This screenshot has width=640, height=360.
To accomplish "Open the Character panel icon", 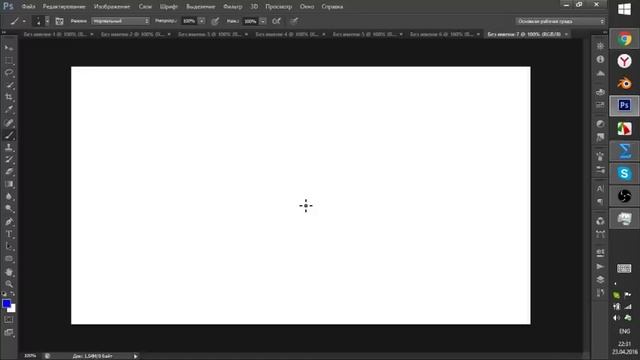I will coord(600,189).
